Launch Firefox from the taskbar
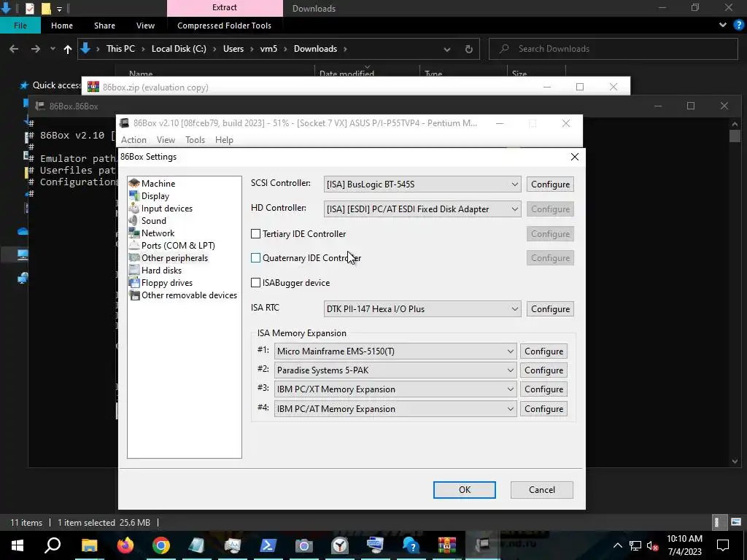This screenshot has height=560, width=747. click(x=125, y=545)
